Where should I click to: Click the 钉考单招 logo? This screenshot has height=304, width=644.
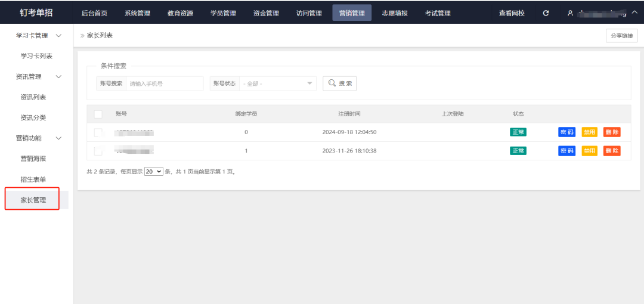pos(36,13)
